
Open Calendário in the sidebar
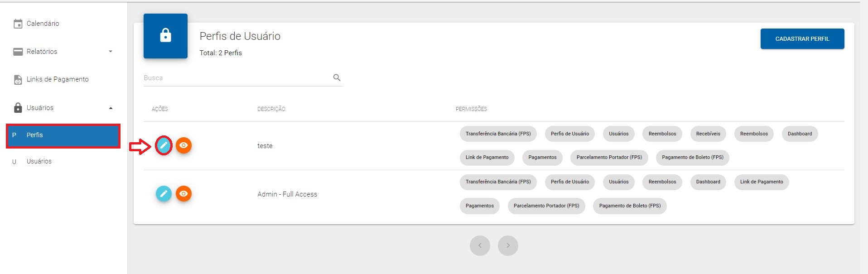(x=43, y=24)
